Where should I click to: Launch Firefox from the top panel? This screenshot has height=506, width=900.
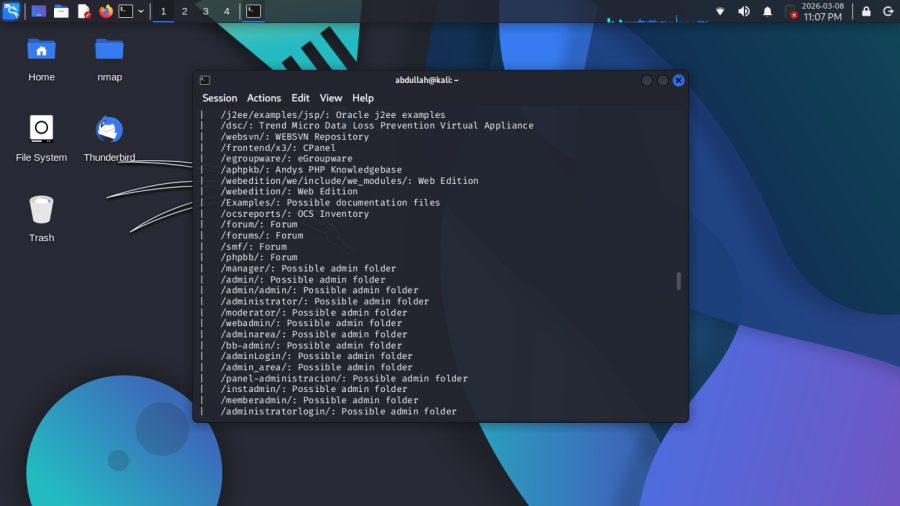(x=107, y=11)
